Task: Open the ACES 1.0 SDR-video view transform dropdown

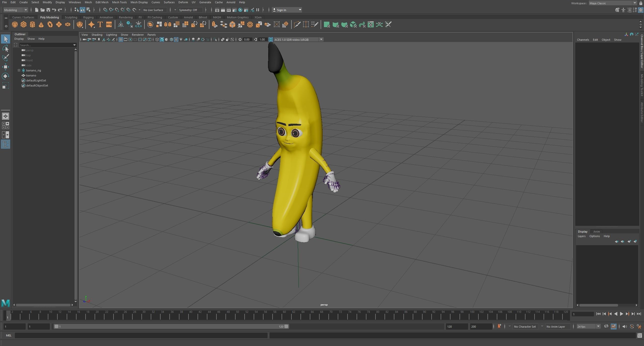Action: click(298, 39)
